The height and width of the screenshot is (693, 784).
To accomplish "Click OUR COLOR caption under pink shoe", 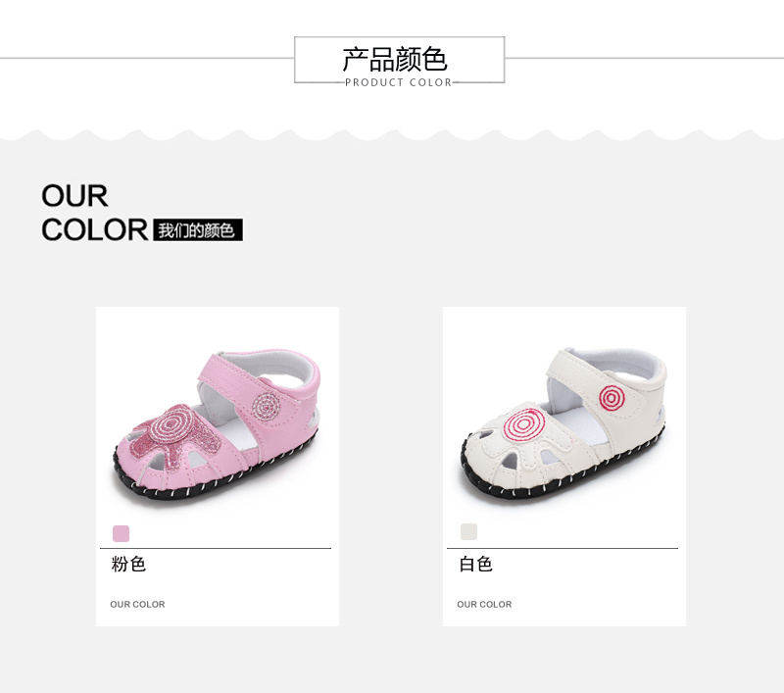I will [x=137, y=604].
